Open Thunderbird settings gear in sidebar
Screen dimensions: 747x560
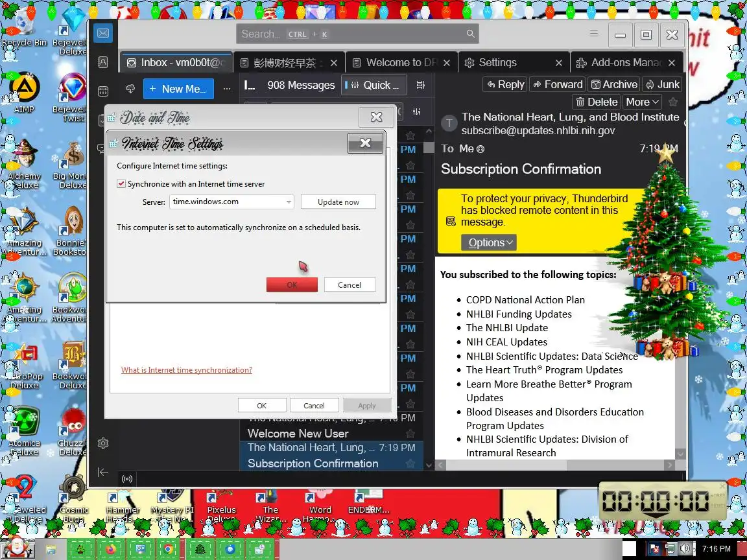coord(103,443)
